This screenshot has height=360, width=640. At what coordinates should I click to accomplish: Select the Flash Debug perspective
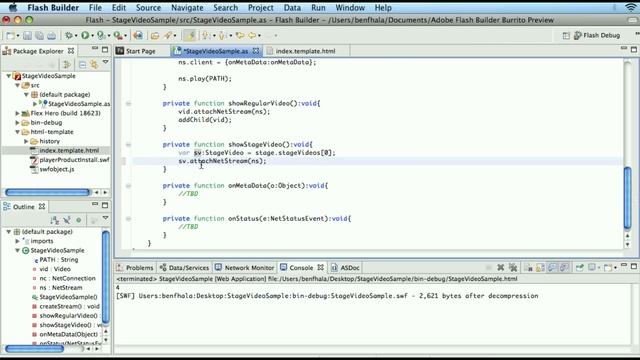pos(597,36)
